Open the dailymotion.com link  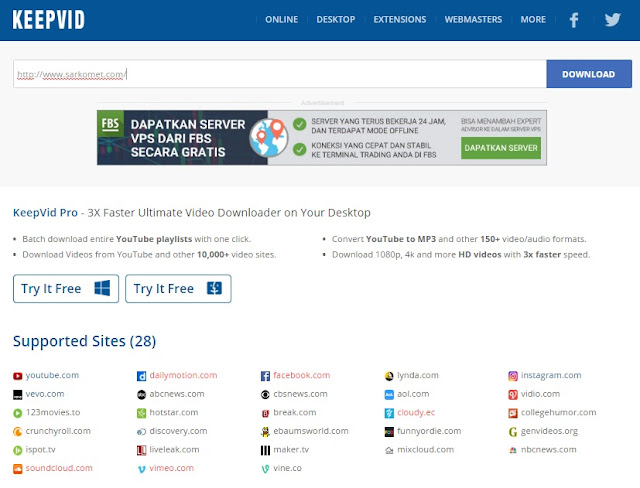183,375
